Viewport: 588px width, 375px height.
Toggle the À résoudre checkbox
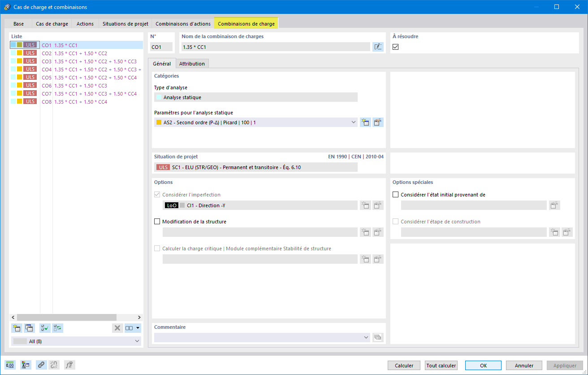[x=396, y=47]
